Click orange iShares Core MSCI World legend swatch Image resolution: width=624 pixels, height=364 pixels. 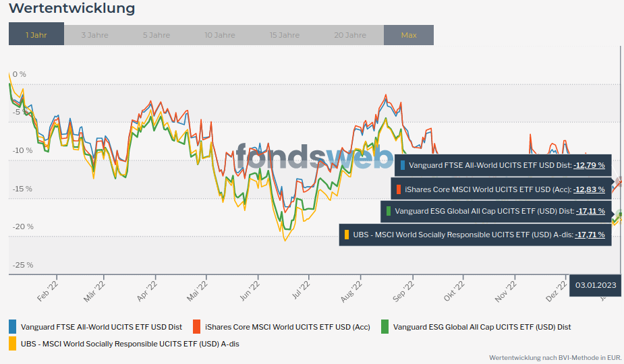[x=197, y=327]
